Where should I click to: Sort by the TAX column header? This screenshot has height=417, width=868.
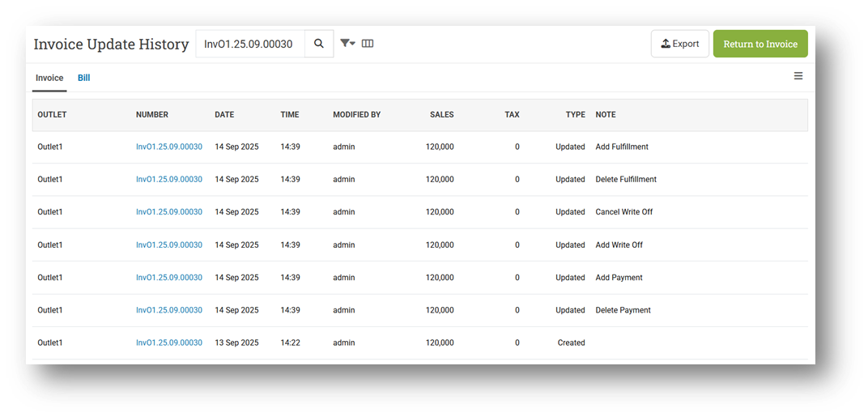pyautogui.click(x=512, y=115)
